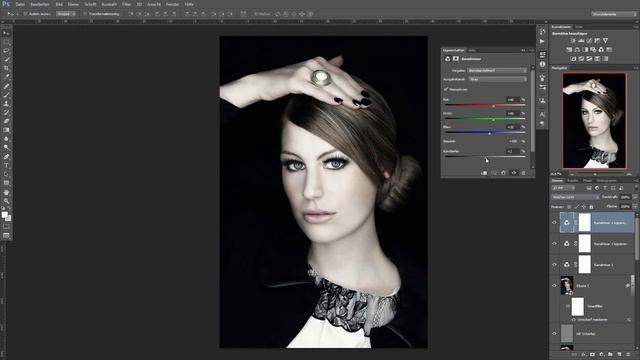Open the Vorgabe preset dropdown

(497, 71)
